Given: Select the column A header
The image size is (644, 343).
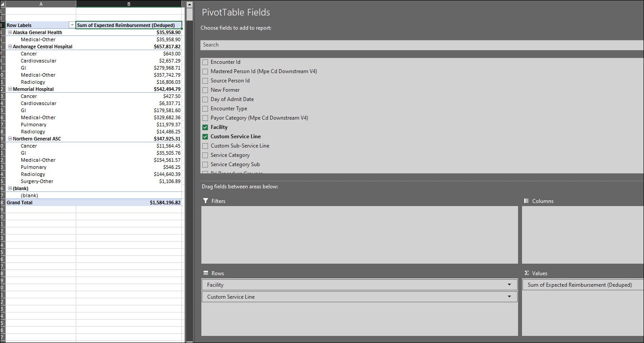Looking at the screenshot, I should (41, 4).
